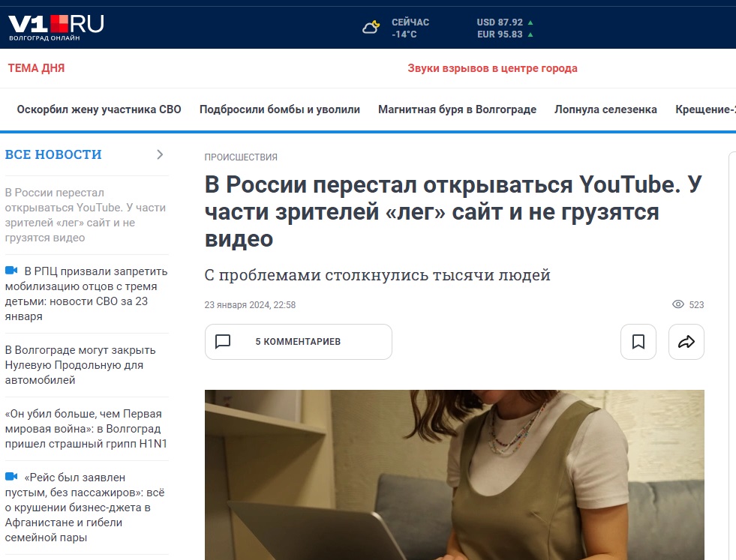This screenshot has width=736, height=560.
Task: Open the article photo of woman with laptop
Action: (455, 475)
